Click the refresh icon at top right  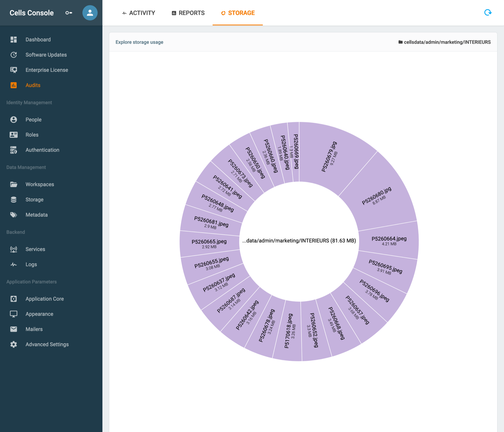tap(488, 13)
